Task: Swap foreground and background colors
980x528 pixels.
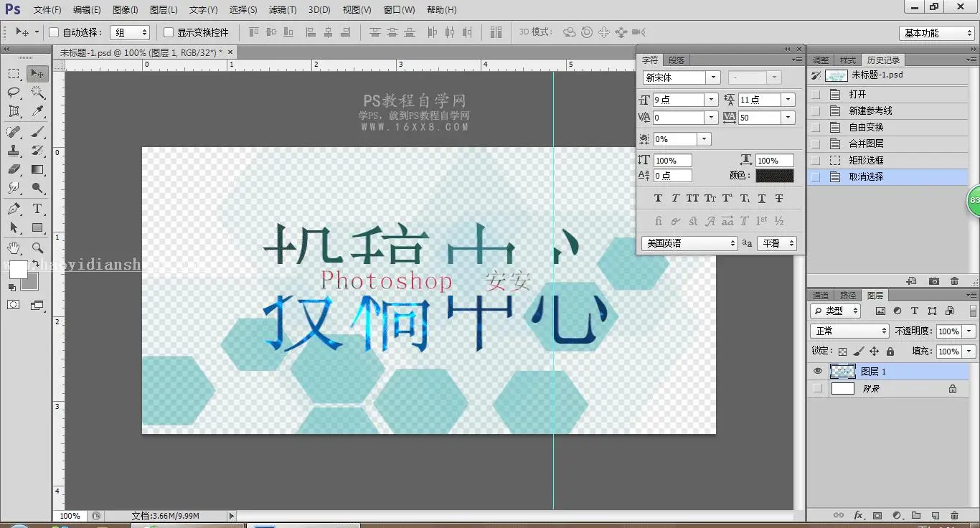Action: pyautogui.click(x=35, y=264)
